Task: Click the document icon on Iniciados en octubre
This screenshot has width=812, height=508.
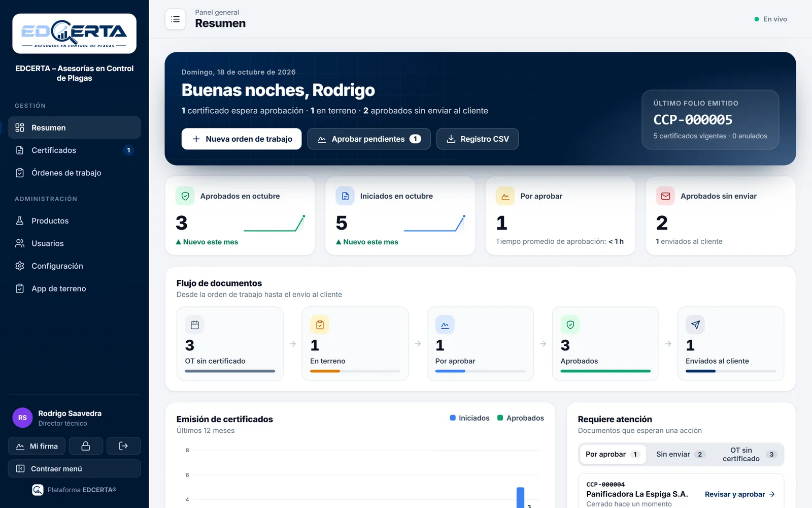Action: [345, 196]
